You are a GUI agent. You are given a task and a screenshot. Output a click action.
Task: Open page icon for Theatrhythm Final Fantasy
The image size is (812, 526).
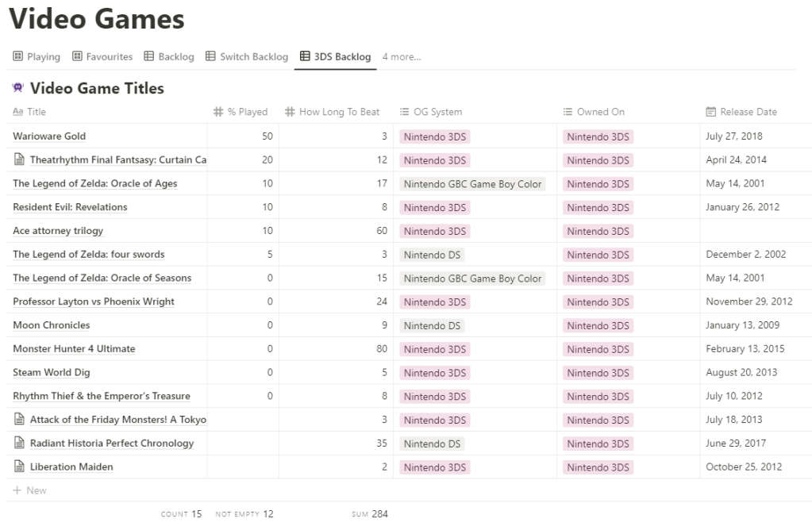20,159
